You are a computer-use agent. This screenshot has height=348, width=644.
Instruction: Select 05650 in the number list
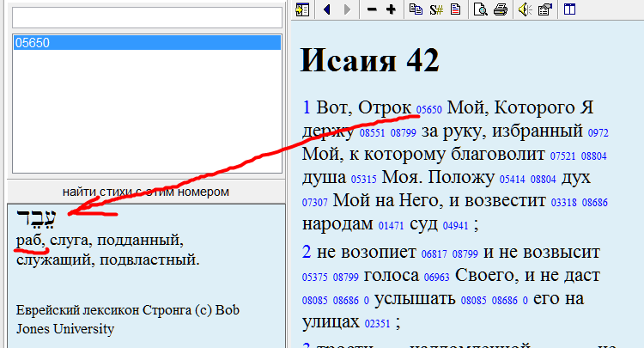[147, 43]
